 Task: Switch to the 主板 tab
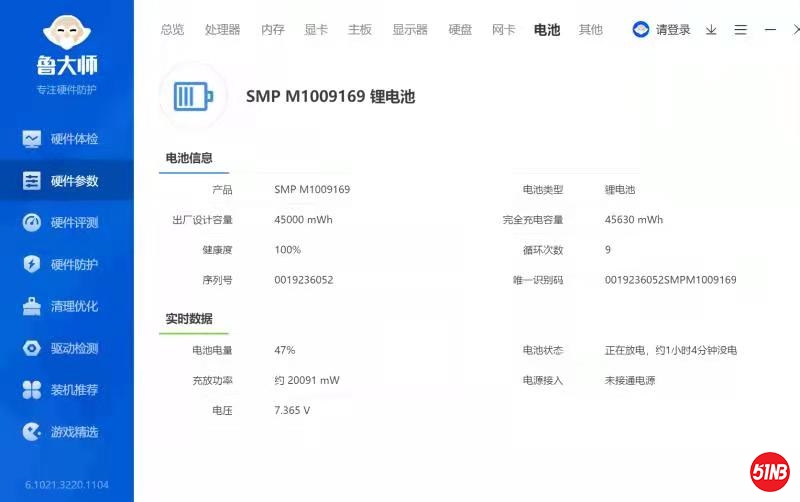tap(360, 30)
